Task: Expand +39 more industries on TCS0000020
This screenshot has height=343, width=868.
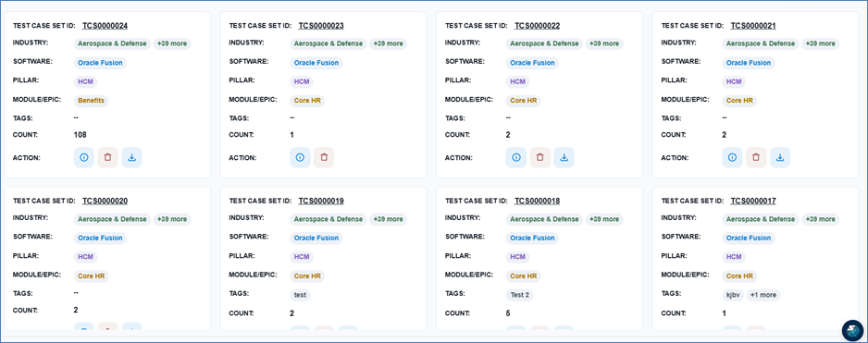Action: coord(172,219)
